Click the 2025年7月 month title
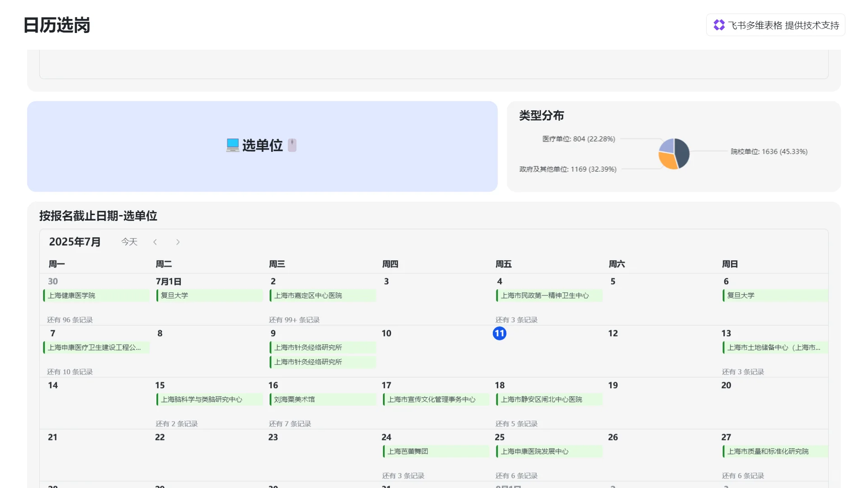The height and width of the screenshot is (488, 868). [75, 242]
